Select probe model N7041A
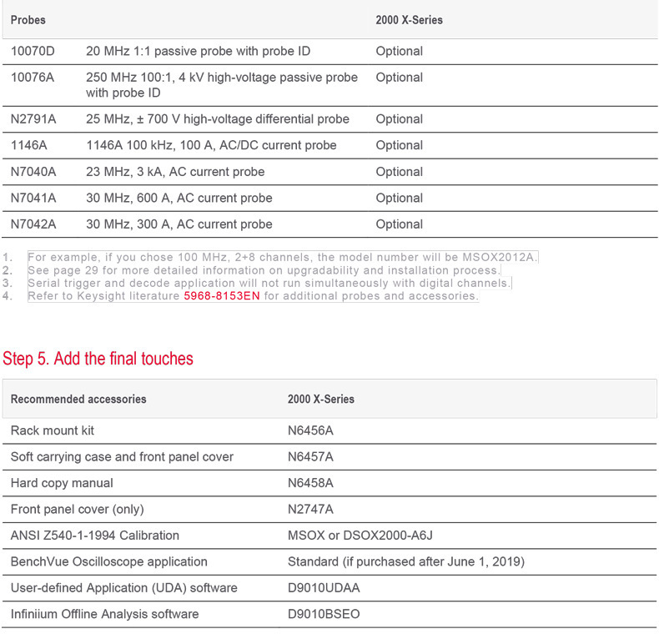Viewport: 659px width, 644px height. 33,198
